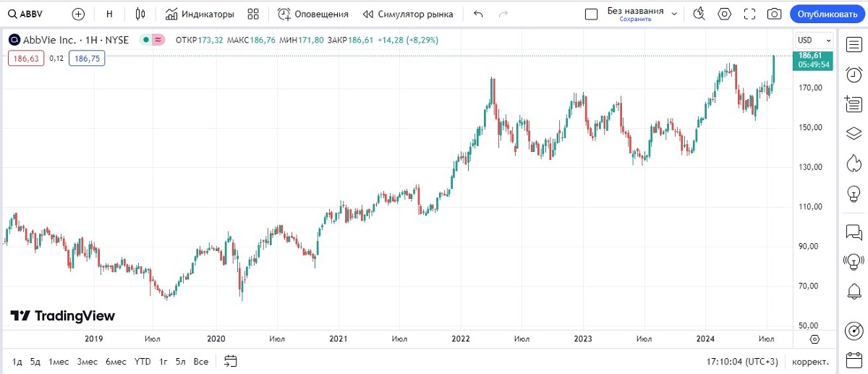The width and height of the screenshot is (868, 374).
Task: Create an alert with Оповещения
Action: click(x=312, y=14)
